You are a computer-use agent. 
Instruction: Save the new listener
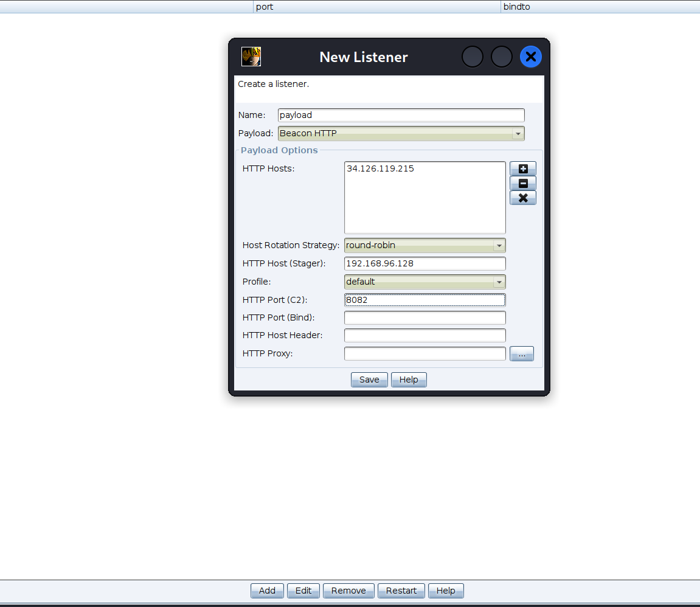[369, 380]
